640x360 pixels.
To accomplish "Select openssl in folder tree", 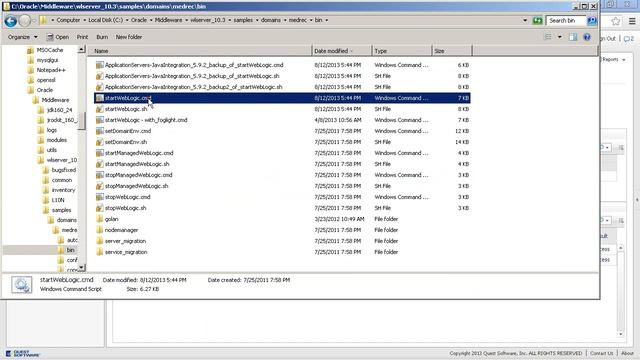I will tap(46, 80).
